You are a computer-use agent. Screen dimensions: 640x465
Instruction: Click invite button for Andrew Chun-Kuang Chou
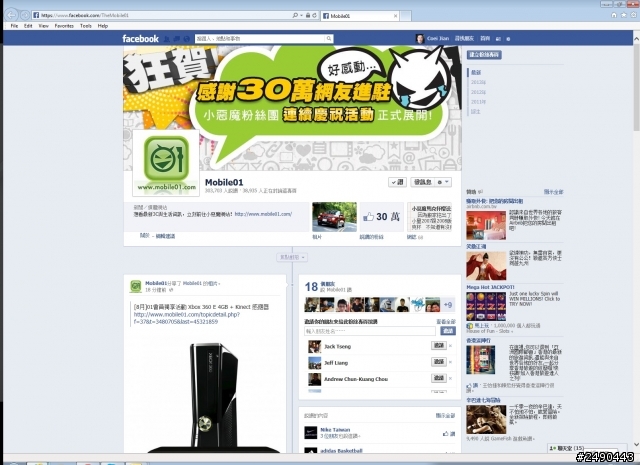439,378
